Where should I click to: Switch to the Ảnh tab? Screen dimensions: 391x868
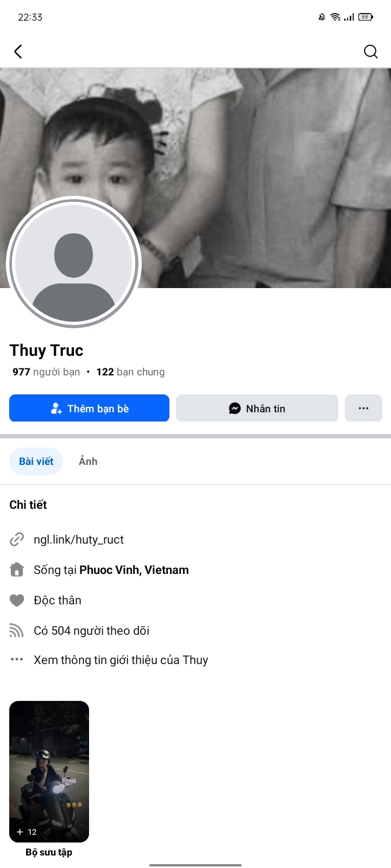tap(88, 461)
